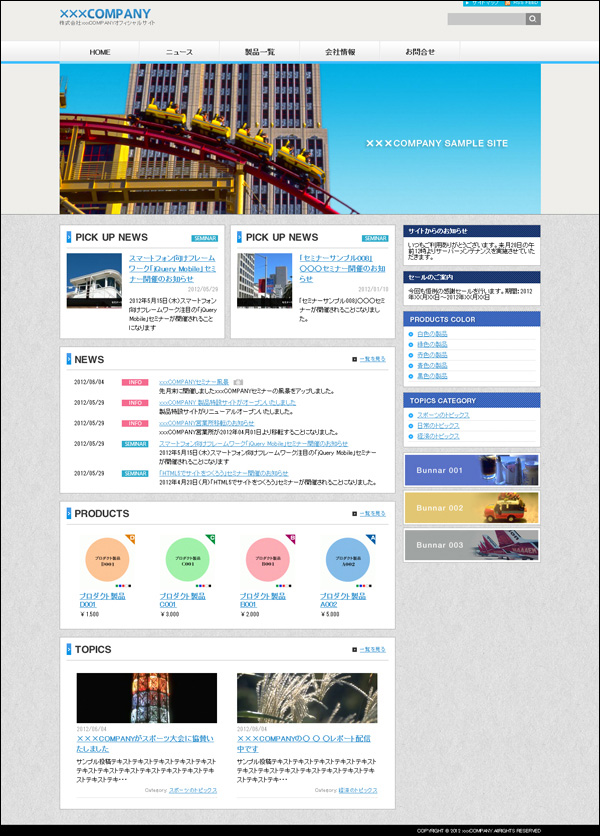Open the RSS FEED link at top
This screenshot has height=836, width=600.
pyautogui.click(x=522, y=3)
